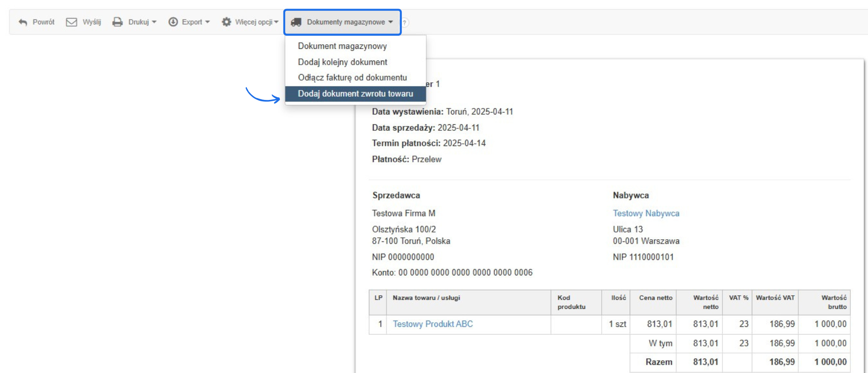The height and width of the screenshot is (373, 868).
Task: Click the envelope icon for Wyślij
Action: 71,22
